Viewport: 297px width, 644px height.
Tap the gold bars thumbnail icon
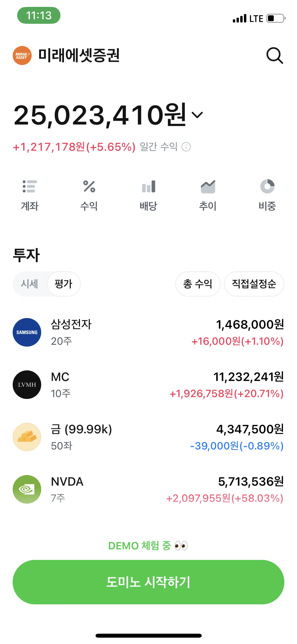(x=27, y=437)
